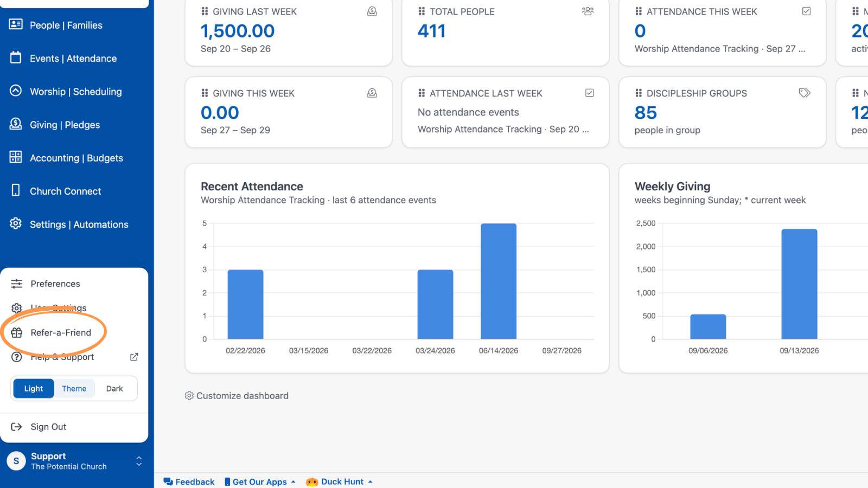The image size is (868, 488).
Task: Click the Preferences sliders icon
Action: [x=17, y=284]
